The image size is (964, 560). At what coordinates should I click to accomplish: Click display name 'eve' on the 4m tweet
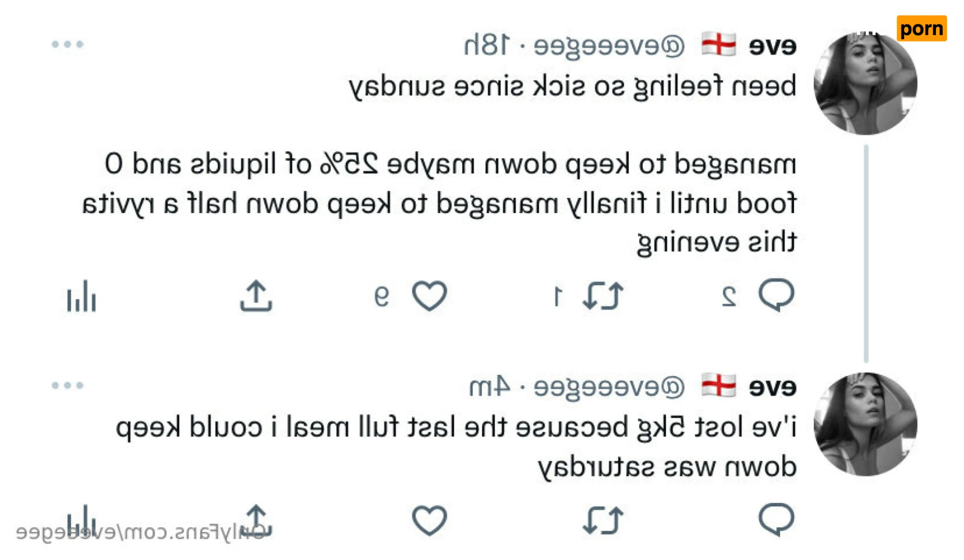(x=773, y=387)
